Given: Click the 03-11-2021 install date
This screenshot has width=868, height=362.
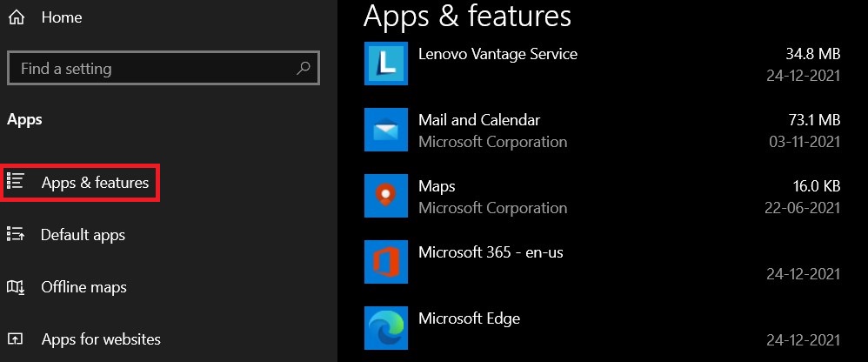Looking at the screenshot, I should coord(805,142).
